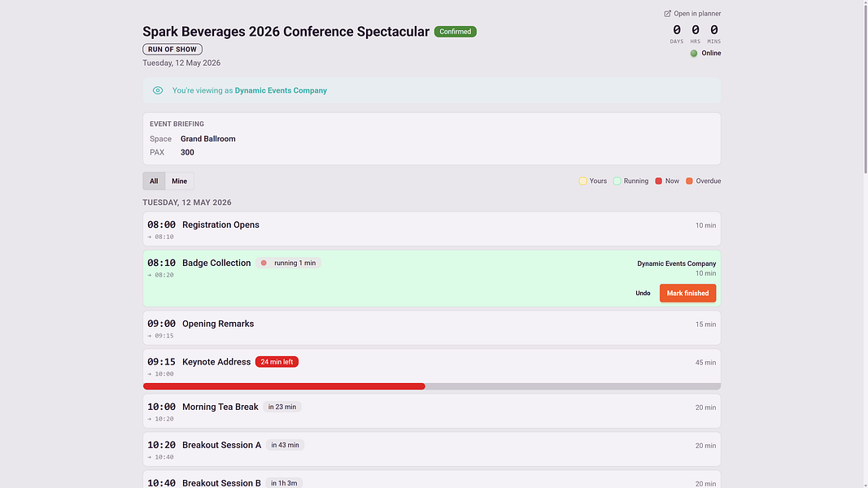Select the Badge Collection item title
Screen dimensions: 868x488
216,263
